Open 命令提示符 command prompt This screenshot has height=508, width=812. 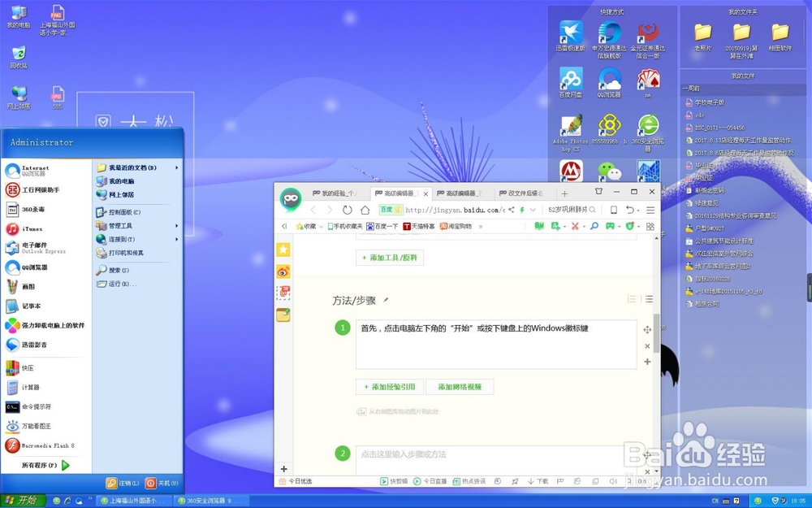(x=28, y=407)
